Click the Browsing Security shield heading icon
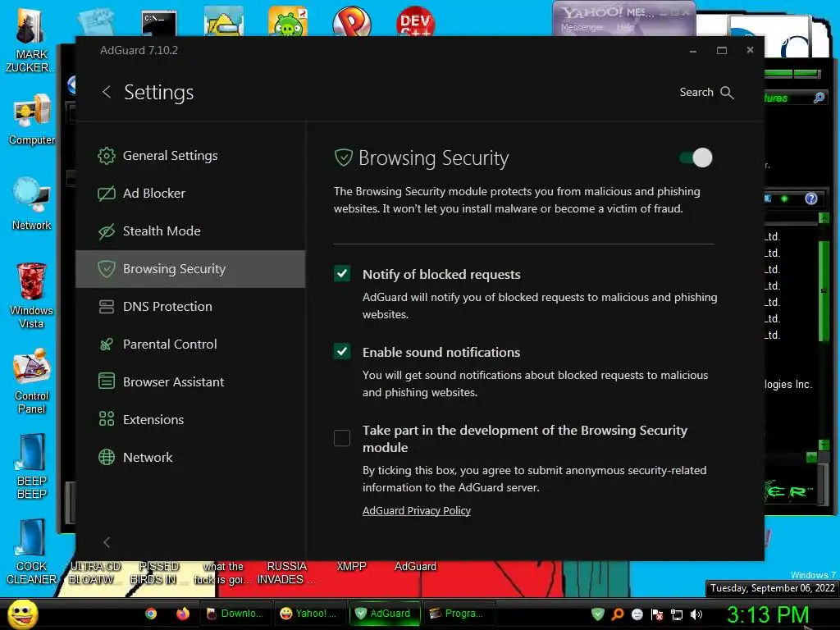 (344, 158)
